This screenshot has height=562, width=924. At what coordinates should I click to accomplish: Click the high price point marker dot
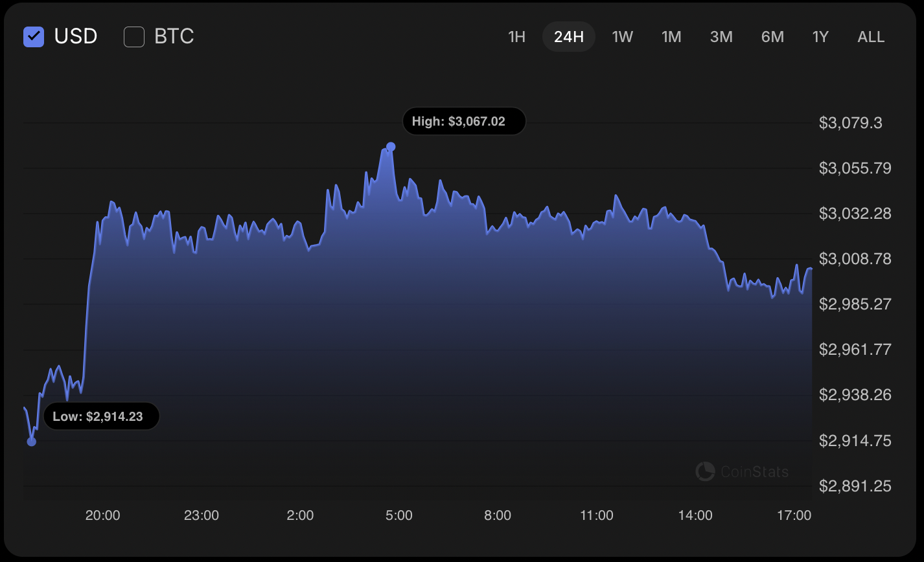point(391,147)
